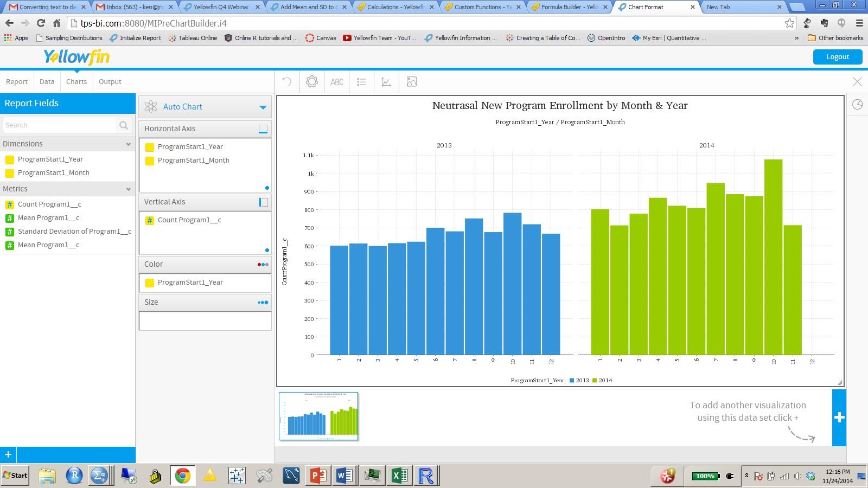This screenshot has height=488, width=868.
Task: Select the chart thumbnail below the canvas
Action: click(318, 416)
